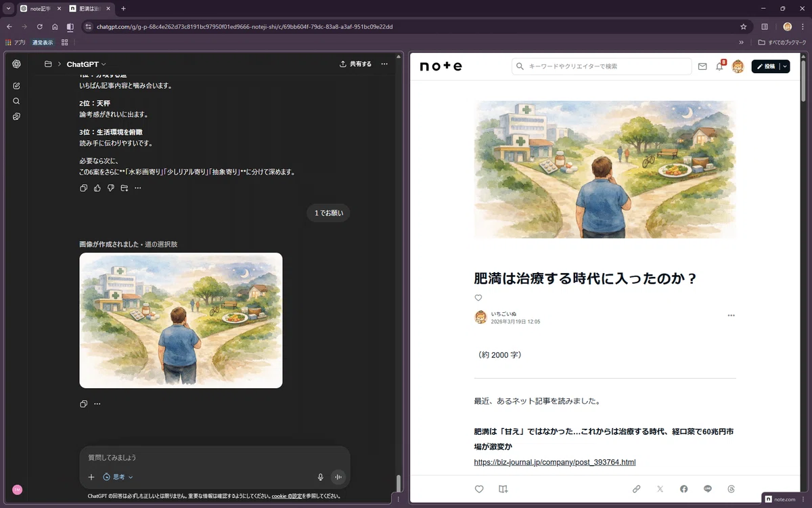Open the author name いちごいぬ
812x508 pixels.
(503, 314)
